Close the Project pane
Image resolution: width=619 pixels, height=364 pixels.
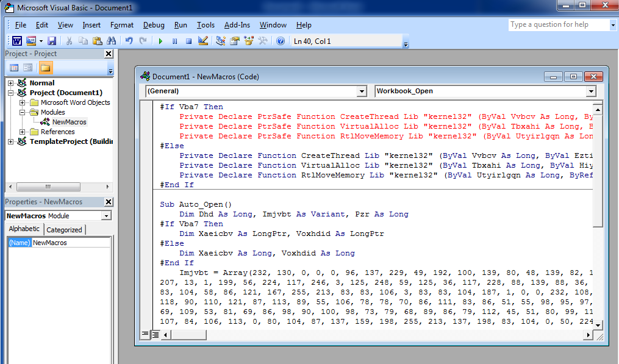click(109, 54)
